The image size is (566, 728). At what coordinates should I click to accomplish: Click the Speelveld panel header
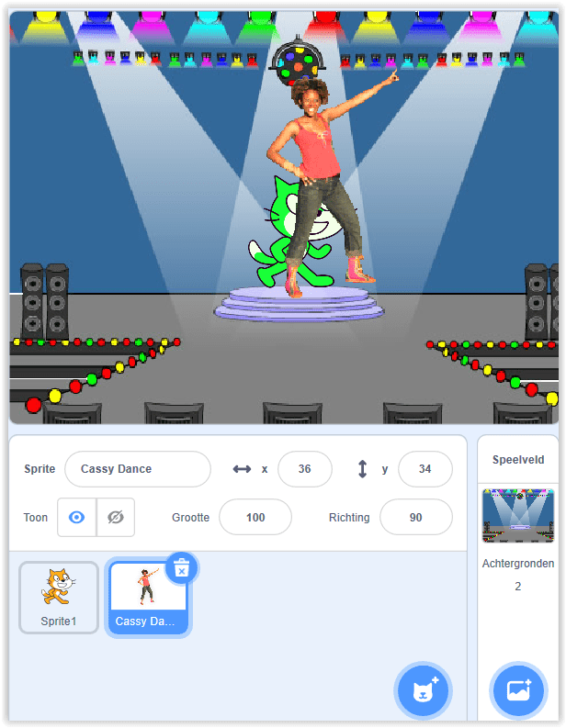coord(518,460)
